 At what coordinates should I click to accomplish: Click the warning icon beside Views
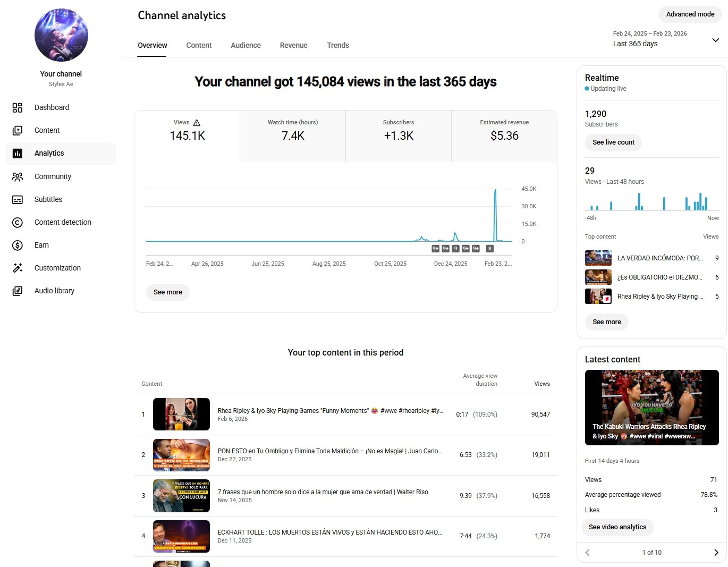point(197,123)
